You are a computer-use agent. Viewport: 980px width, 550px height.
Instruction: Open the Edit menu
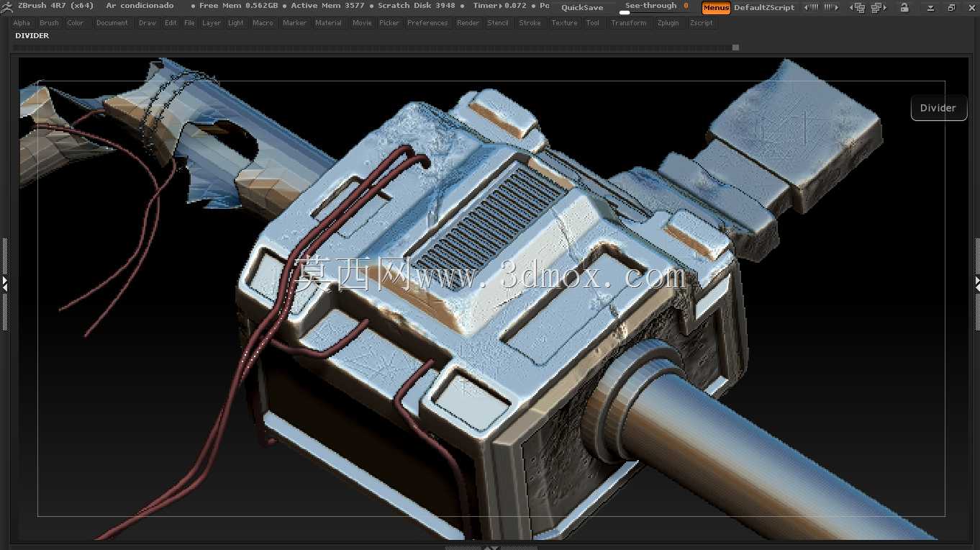[x=171, y=23]
